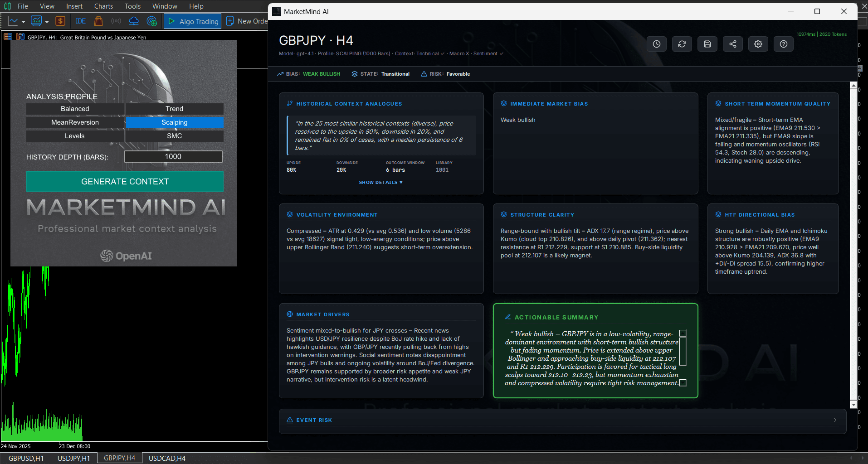868x464 pixels.
Task: Open the Window menu
Action: (165, 6)
